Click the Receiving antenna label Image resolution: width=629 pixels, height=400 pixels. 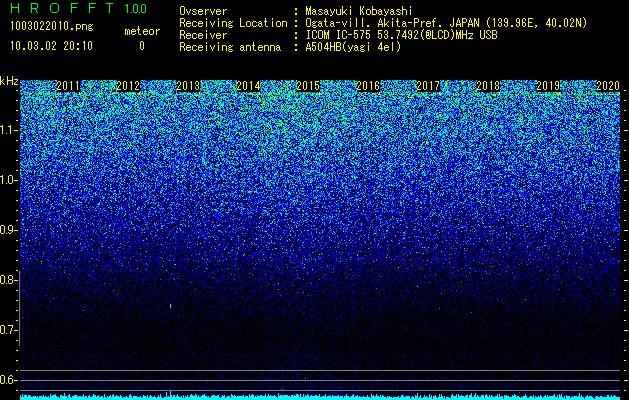(230, 47)
